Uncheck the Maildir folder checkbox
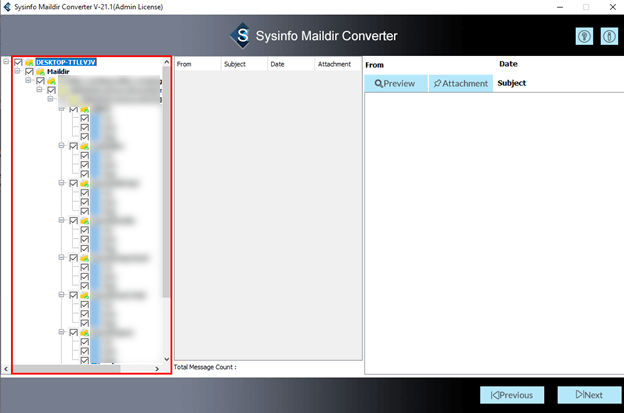The height and width of the screenshot is (413, 624). [29, 72]
